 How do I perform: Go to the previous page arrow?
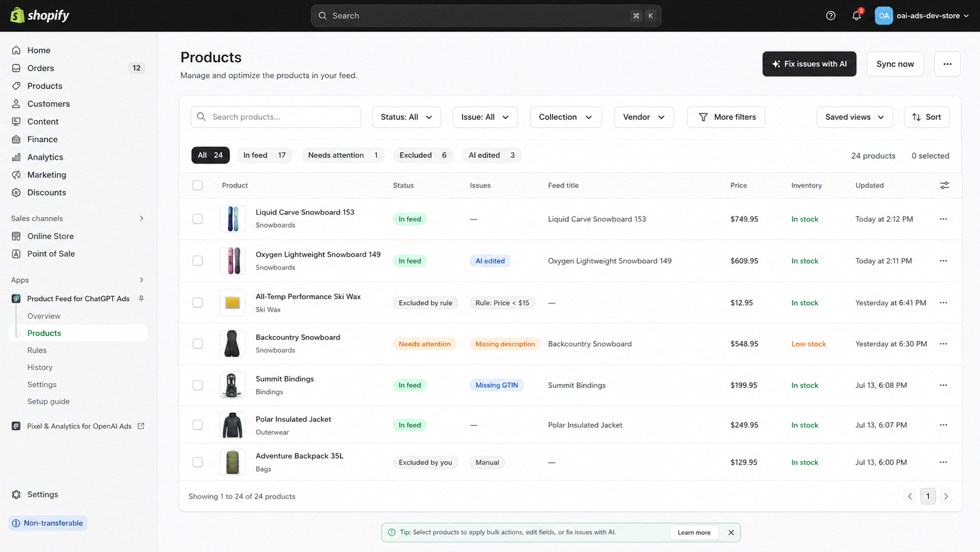tap(910, 496)
